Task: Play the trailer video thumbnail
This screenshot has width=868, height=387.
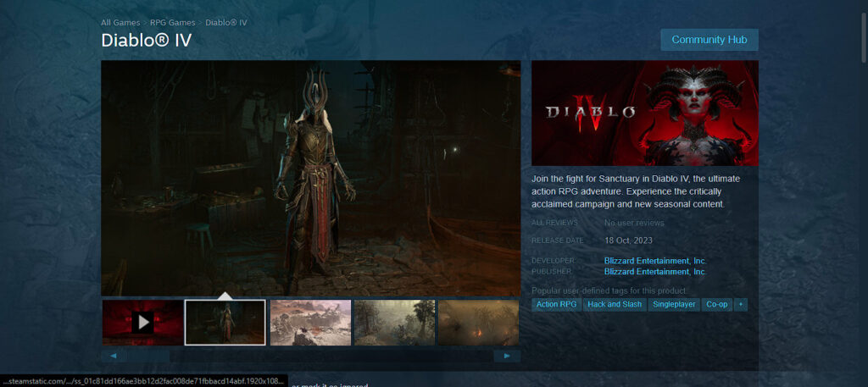Action: [142, 323]
